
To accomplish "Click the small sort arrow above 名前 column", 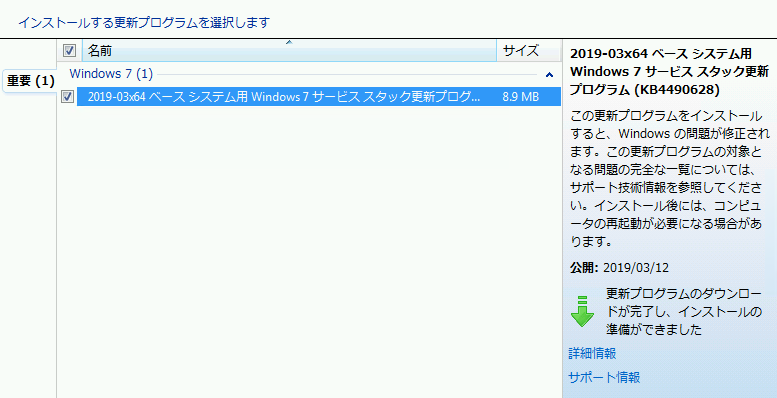I will pyautogui.click(x=289, y=43).
